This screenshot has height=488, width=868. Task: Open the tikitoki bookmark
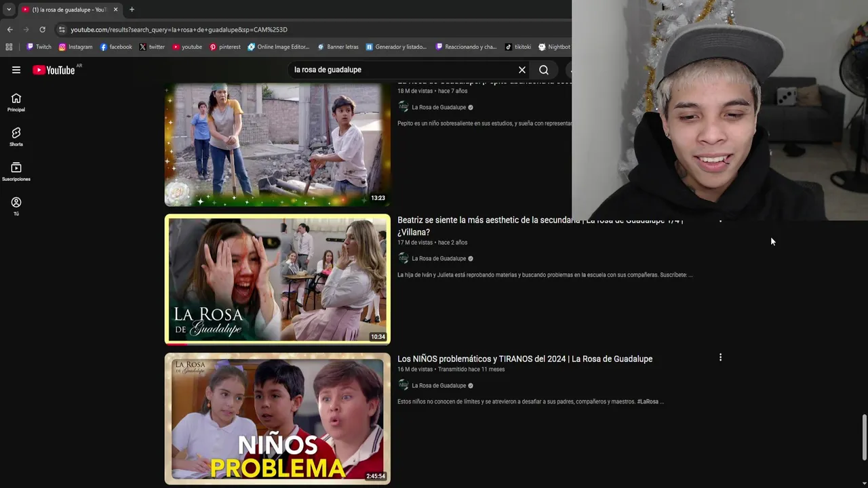click(518, 47)
